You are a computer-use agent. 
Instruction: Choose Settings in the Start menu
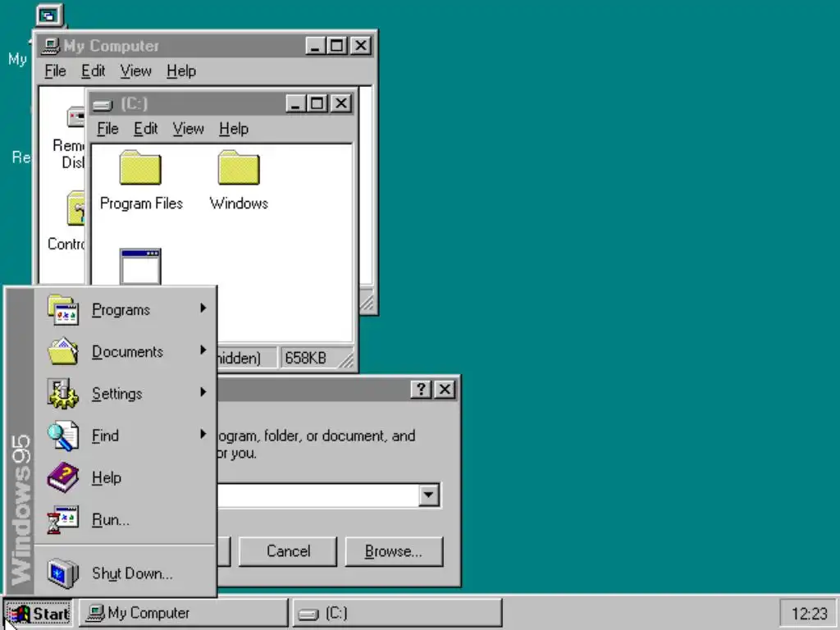pos(126,394)
